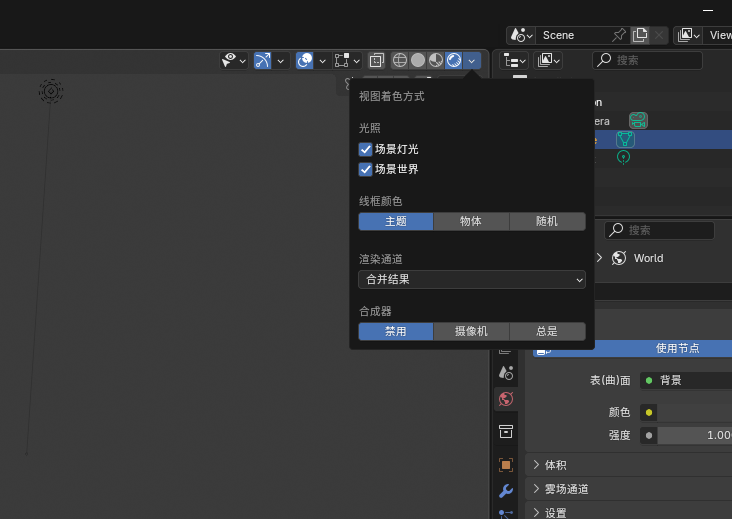Select 物体 wireframe color option
Image resolution: width=732 pixels, height=519 pixels.
click(x=471, y=221)
